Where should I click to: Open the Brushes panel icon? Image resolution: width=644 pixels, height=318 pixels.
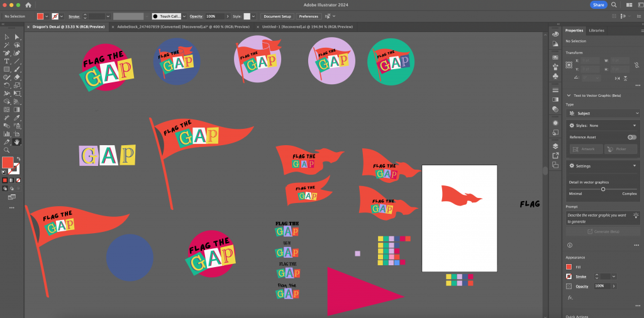[x=555, y=67]
